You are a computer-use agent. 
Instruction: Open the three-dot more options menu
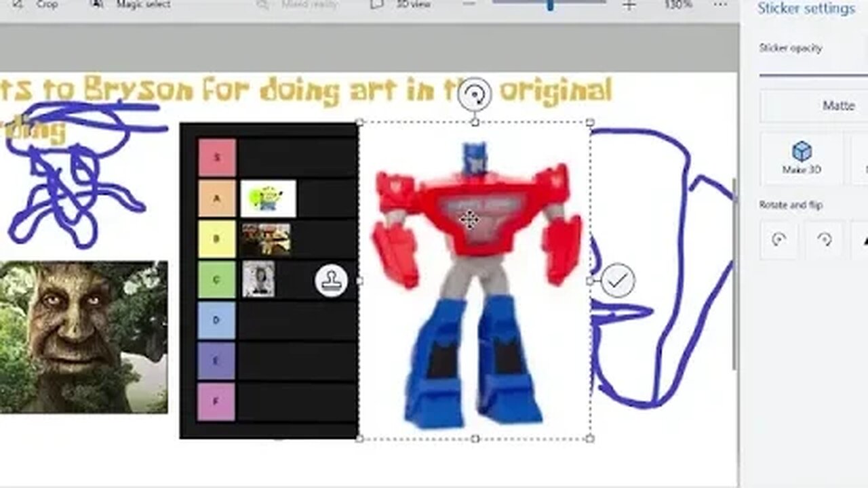tap(720, 4)
